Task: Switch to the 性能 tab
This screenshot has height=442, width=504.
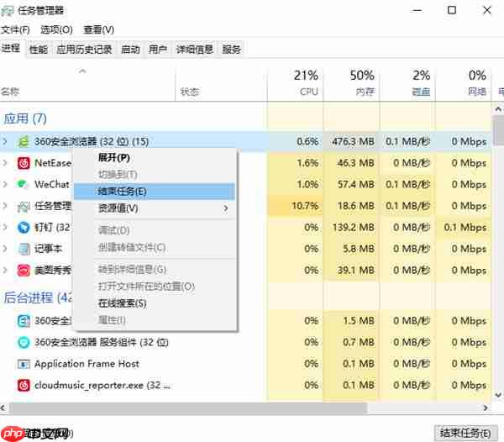Action: [x=39, y=50]
